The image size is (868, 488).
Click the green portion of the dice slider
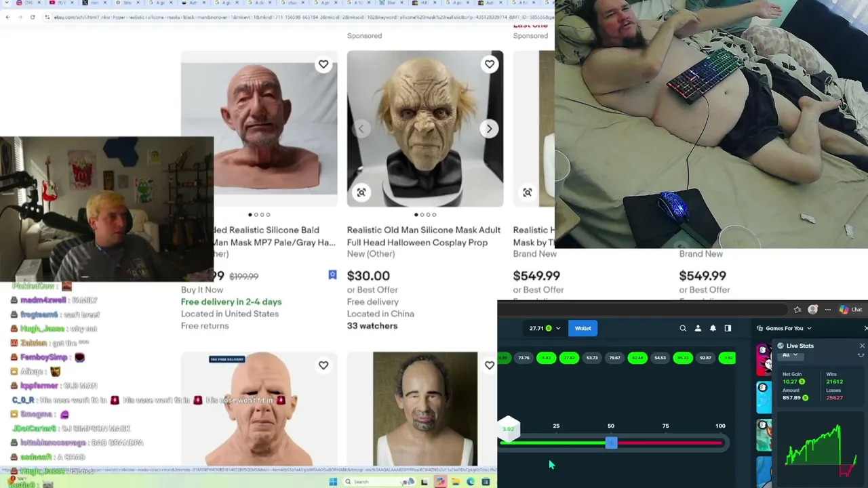point(553,443)
